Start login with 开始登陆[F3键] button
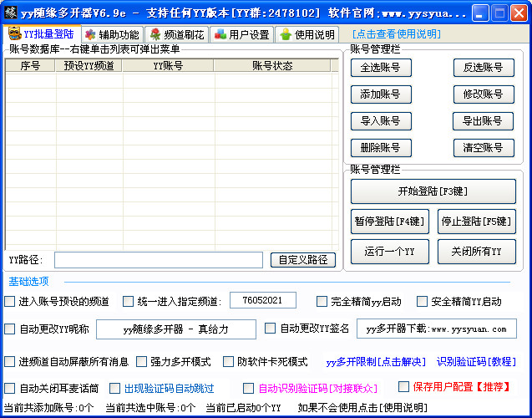Image resolution: width=532 pixels, height=418 pixels. point(433,191)
